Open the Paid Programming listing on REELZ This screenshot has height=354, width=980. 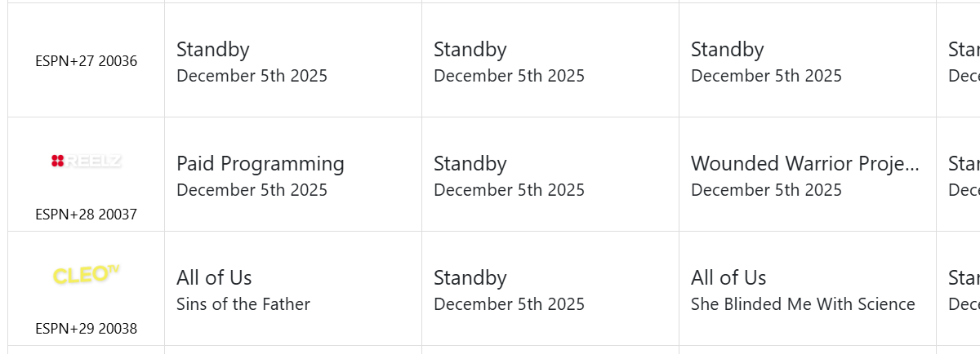point(261,164)
